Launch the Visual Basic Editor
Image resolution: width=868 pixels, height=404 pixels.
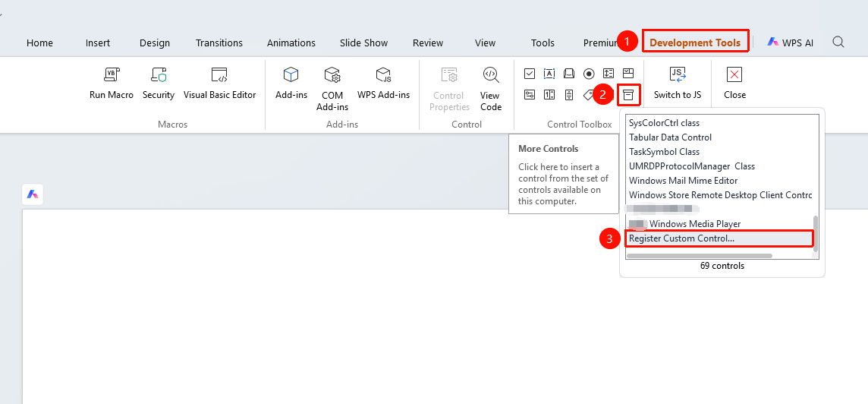(x=220, y=83)
